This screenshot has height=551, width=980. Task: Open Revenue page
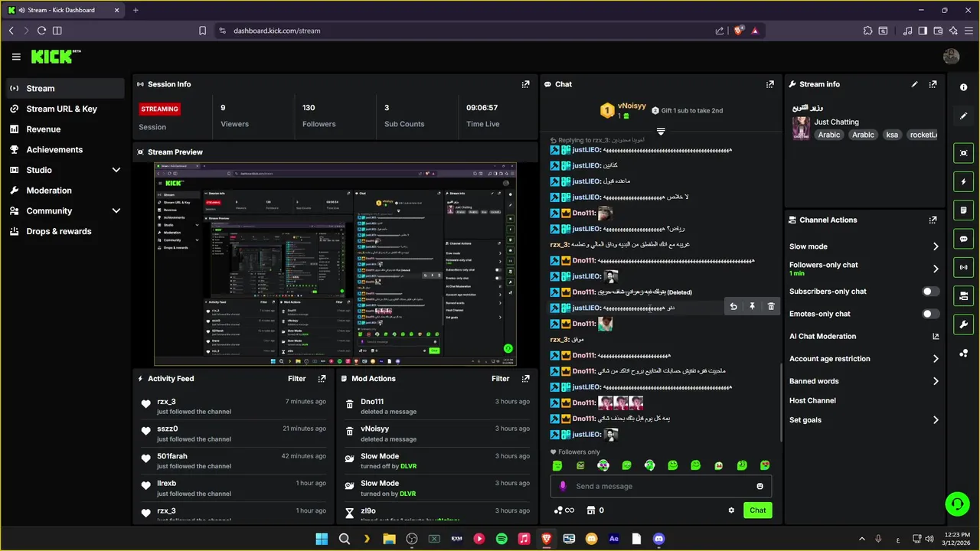pos(65,129)
